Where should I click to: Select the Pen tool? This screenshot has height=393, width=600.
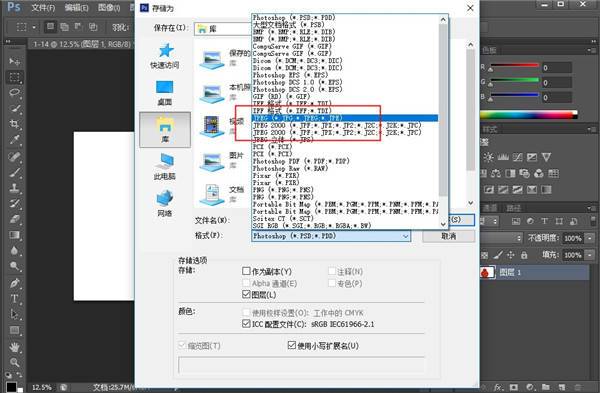(x=15, y=283)
